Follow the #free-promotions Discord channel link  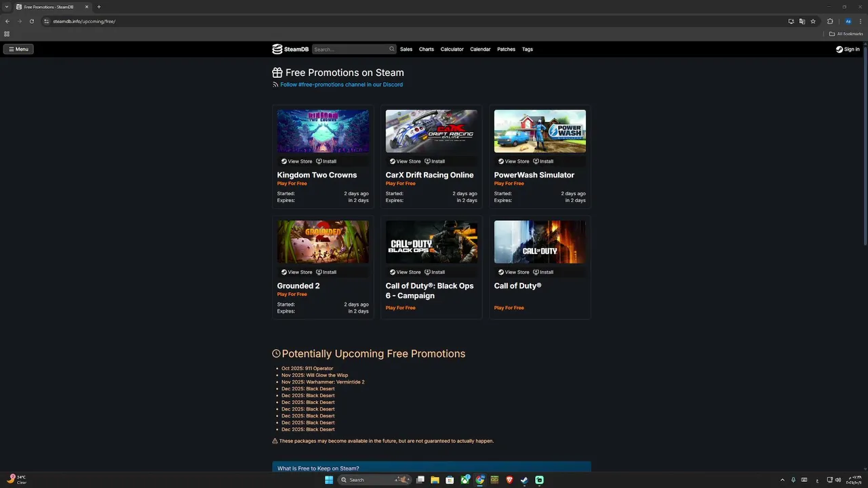click(341, 85)
